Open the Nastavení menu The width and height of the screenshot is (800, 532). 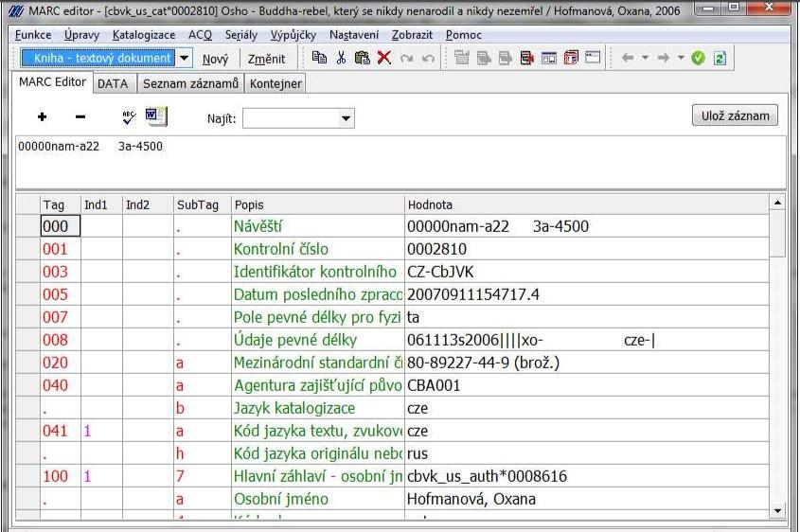click(x=354, y=35)
